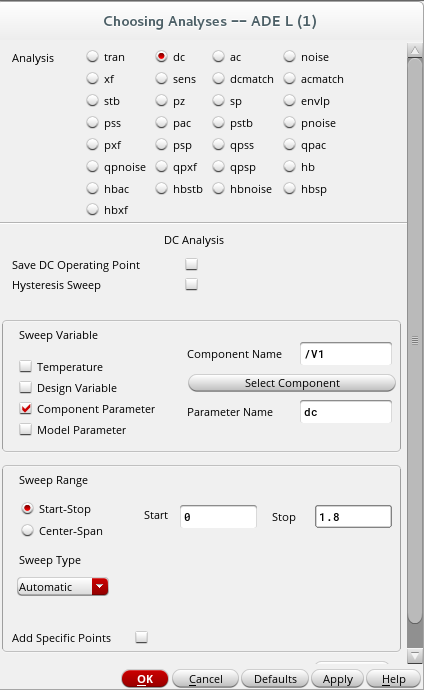Select noise analysis type
424x690 pixels.
point(289,57)
